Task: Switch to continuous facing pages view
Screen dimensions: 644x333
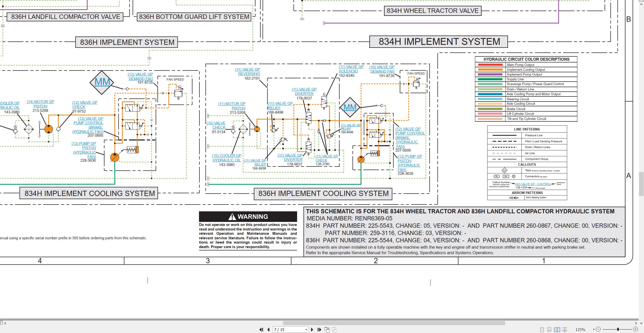Action: tap(565, 329)
